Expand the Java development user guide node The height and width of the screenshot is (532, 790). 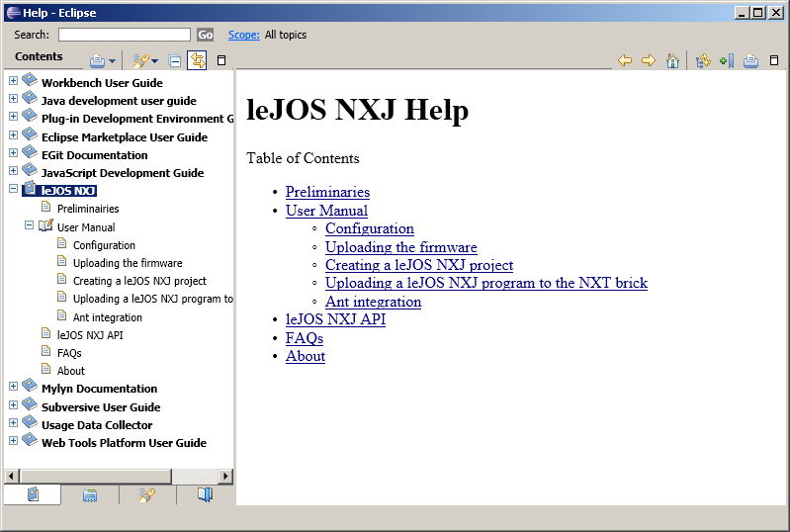click(13, 98)
